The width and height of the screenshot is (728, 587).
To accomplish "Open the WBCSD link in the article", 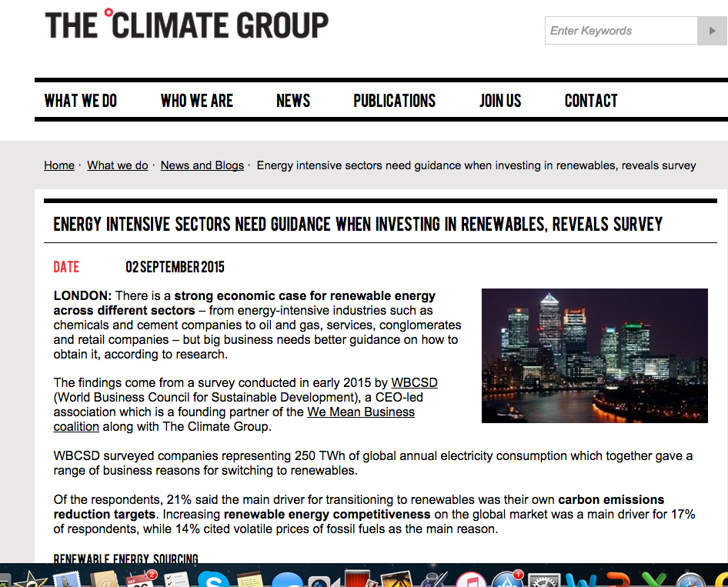I will 414,382.
